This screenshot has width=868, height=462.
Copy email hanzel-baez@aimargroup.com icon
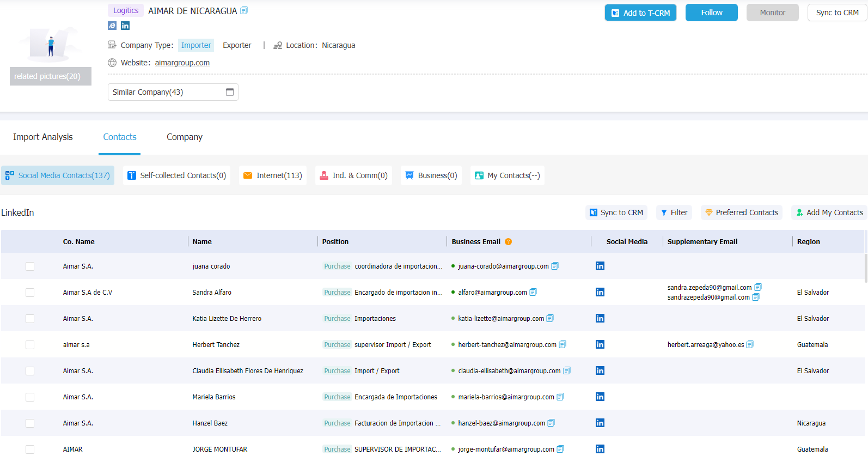point(551,423)
